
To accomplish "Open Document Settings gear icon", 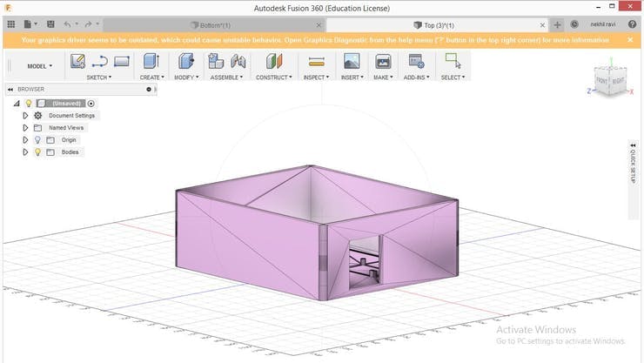I will [37, 116].
